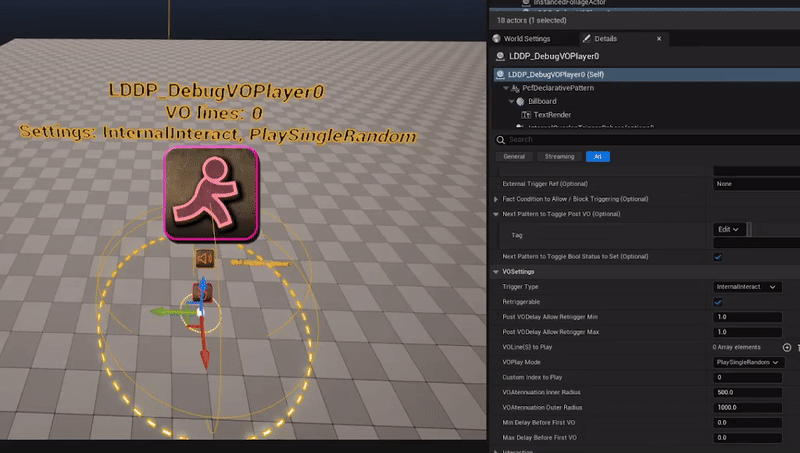Image resolution: width=800 pixels, height=453 pixels.
Task: Select the PcfDeclarativePattern component row
Action: (647, 88)
